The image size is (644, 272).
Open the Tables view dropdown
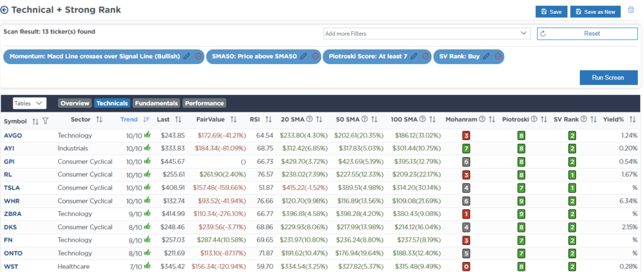point(30,104)
